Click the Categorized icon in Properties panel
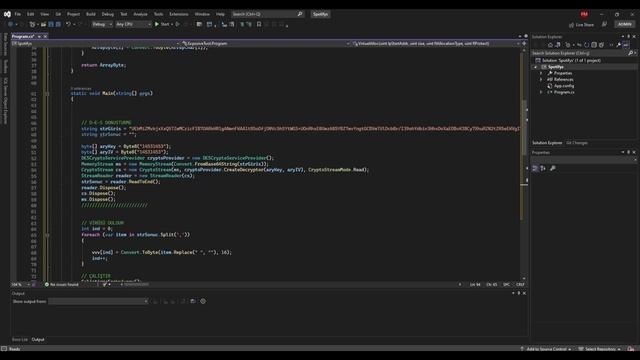The image size is (640, 360). (x=535, y=168)
